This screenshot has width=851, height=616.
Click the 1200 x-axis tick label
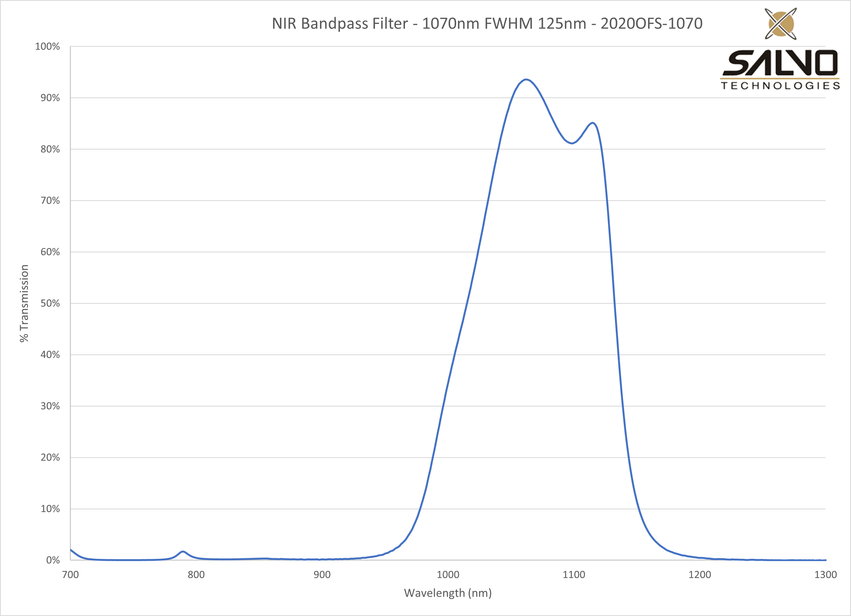tap(700, 575)
